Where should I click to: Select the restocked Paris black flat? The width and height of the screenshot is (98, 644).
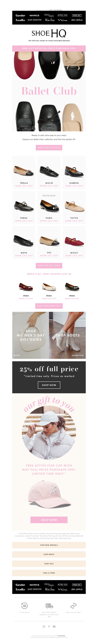click(49, 206)
